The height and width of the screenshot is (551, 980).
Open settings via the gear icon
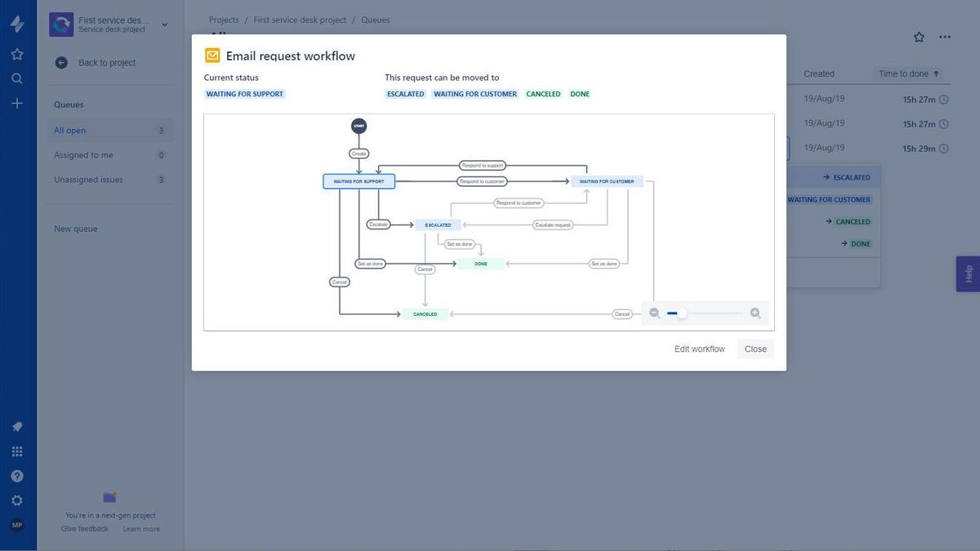pyautogui.click(x=17, y=500)
